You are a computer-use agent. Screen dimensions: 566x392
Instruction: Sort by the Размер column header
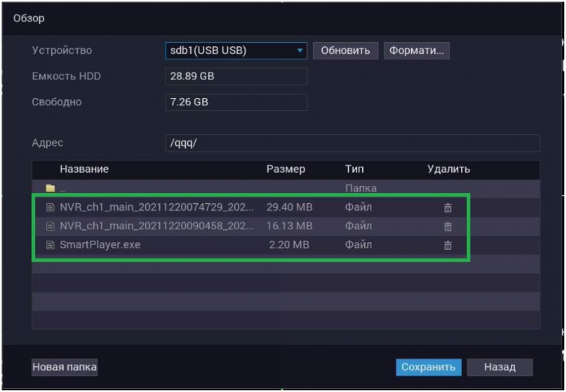click(x=285, y=169)
